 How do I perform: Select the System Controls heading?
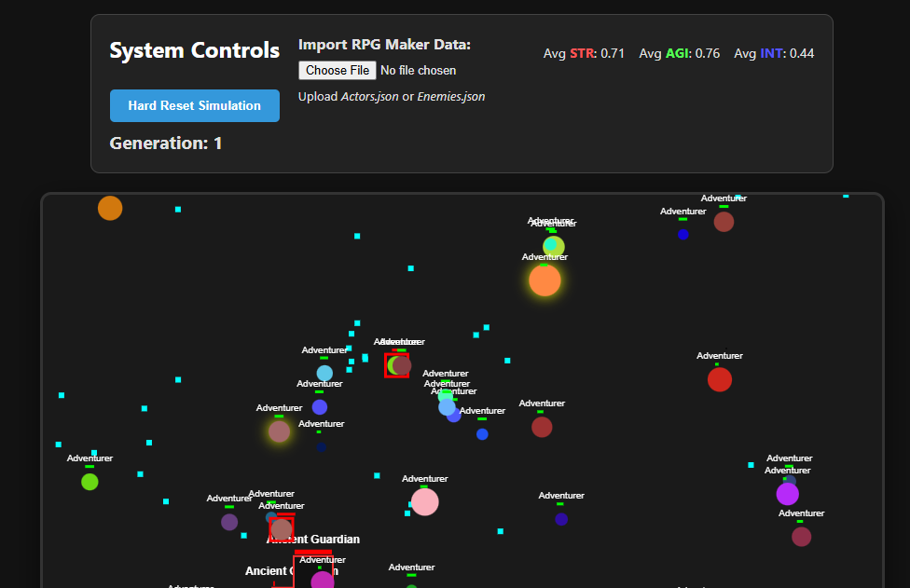195,50
